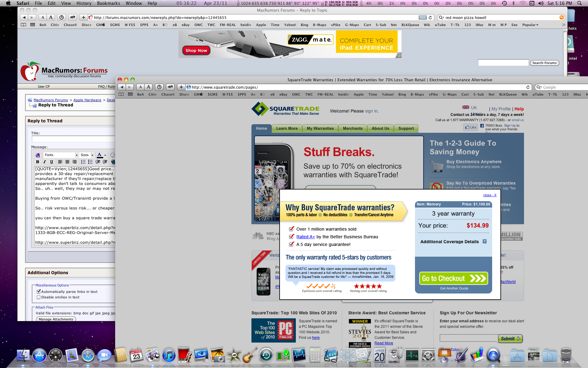Add bookmark with plus button in SquareTrade window
Viewport: 588px width, 368px height.
point(181,87)
